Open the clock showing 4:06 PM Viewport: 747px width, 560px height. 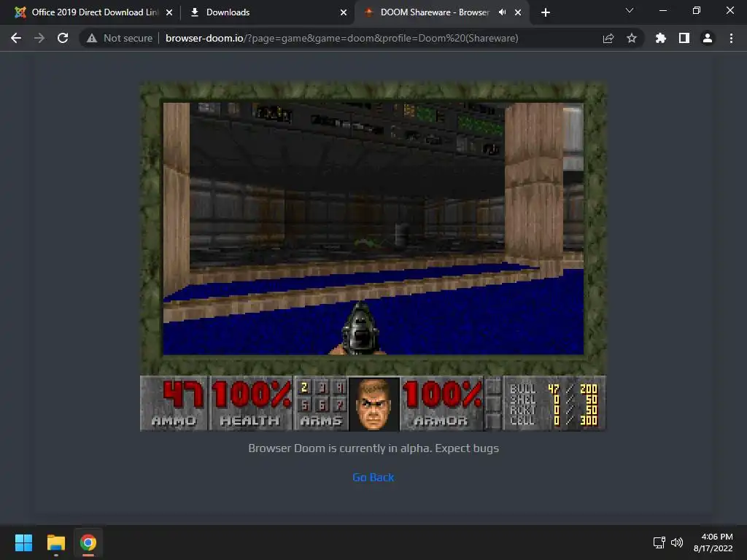[713, 542]
